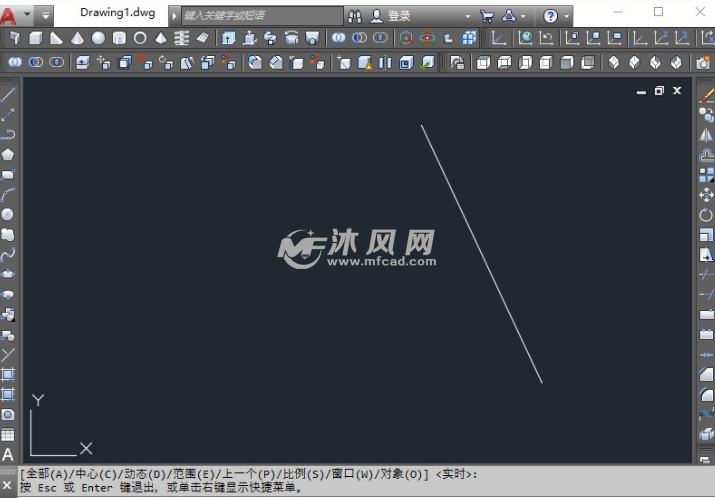Viewport: 715px width, 498px height.
Task: Click the 3D Rotate gizmo icon
Action: pos(427,38)
